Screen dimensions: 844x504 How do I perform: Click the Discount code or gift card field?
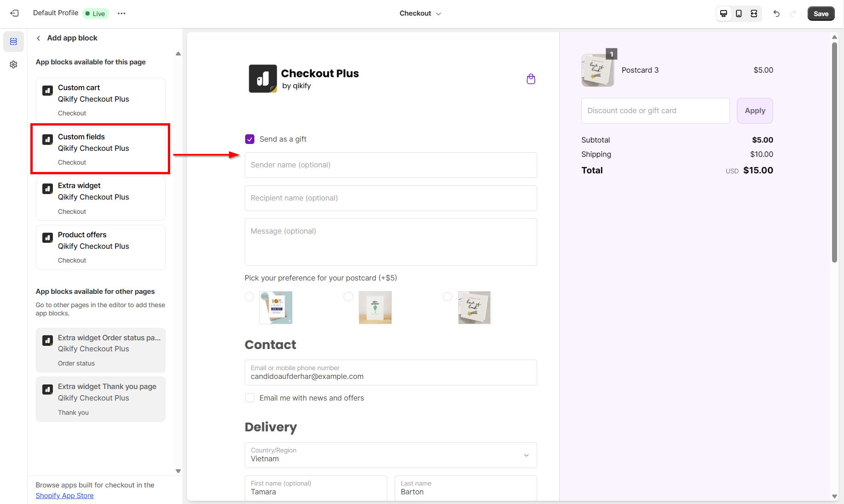[x=655, y=111]
